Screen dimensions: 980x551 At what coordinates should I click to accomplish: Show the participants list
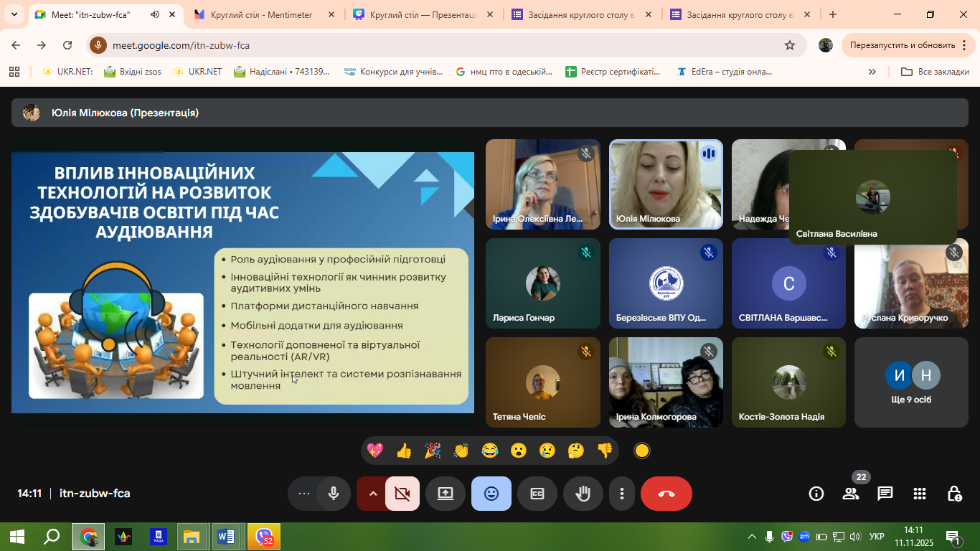click(851, 494)
